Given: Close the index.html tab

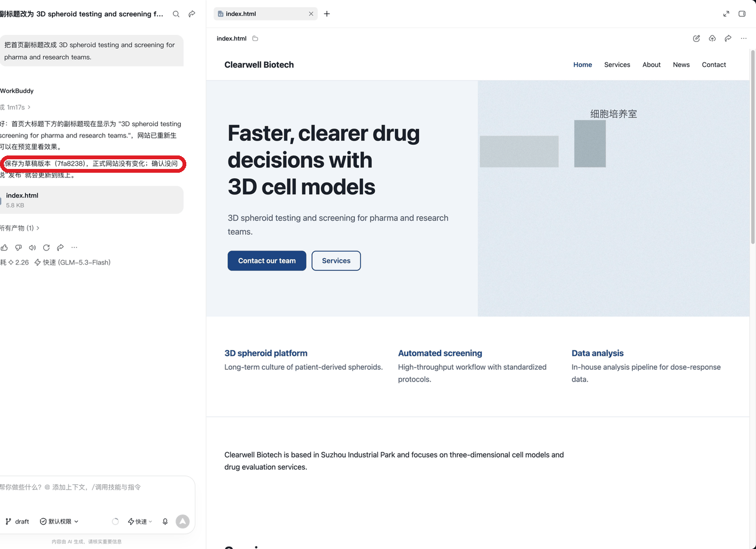Looking at the screenshot, I should (311, 14).
